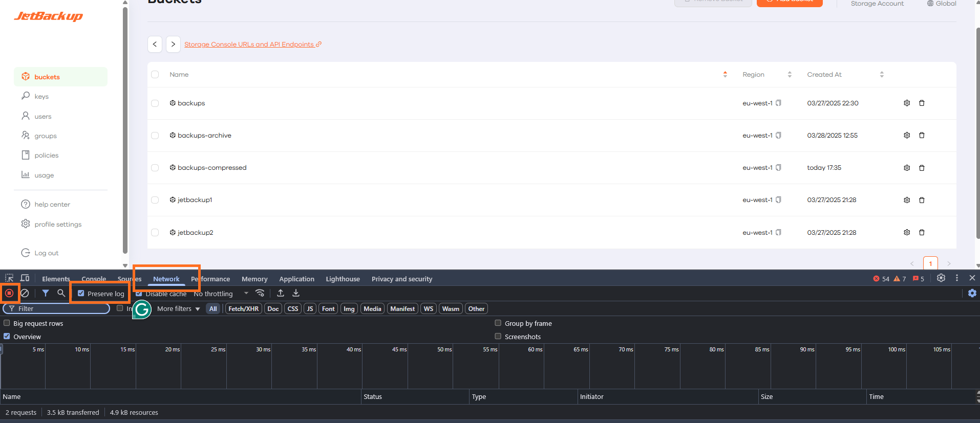Switch to the Network tab

pyautogui.click(x=166, y=279)
